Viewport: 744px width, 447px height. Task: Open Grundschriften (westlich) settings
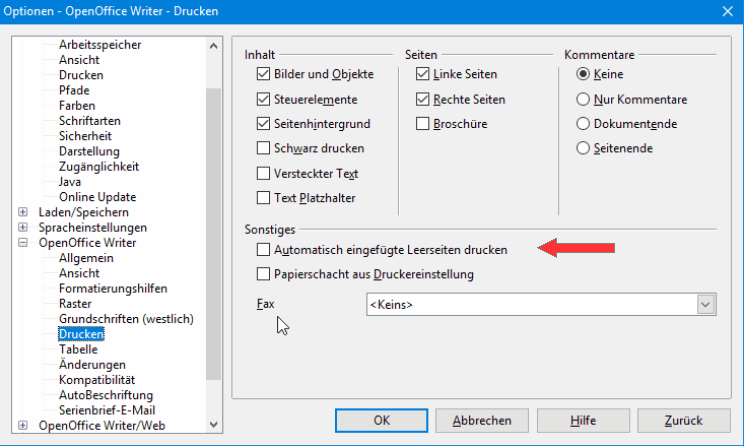[126, 319]
